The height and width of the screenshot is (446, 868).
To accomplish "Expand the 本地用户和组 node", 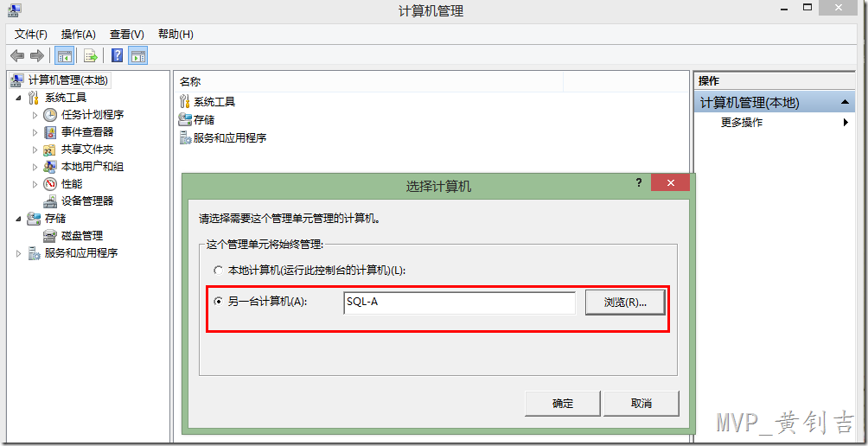I will tap(35, 167).
